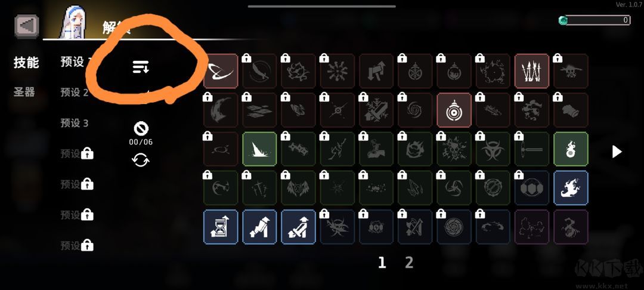Select the skull explosion skill icon

click(x=454, y=150)
